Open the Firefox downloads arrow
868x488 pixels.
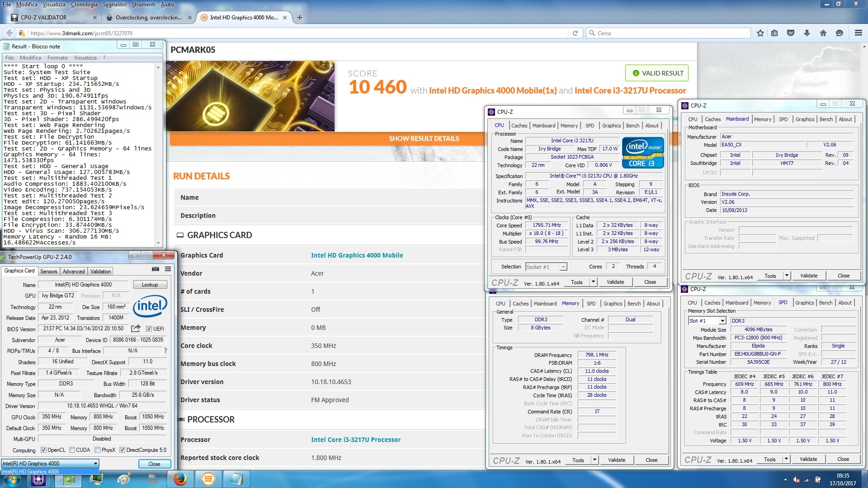pyautogui.click(x=807, y=33)
